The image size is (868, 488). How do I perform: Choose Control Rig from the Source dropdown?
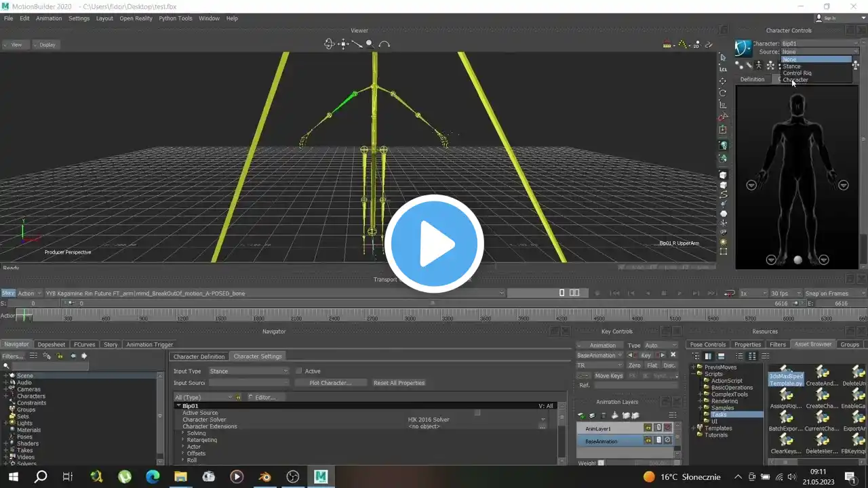797,73
